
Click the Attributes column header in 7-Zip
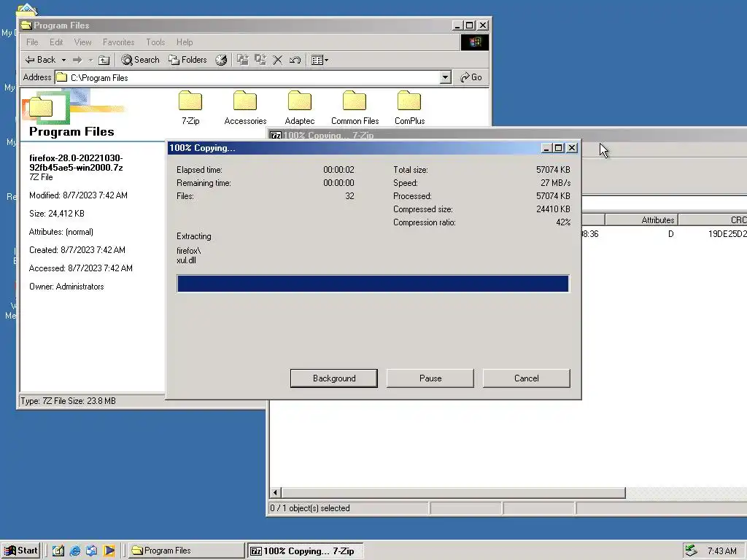point(641,220)
